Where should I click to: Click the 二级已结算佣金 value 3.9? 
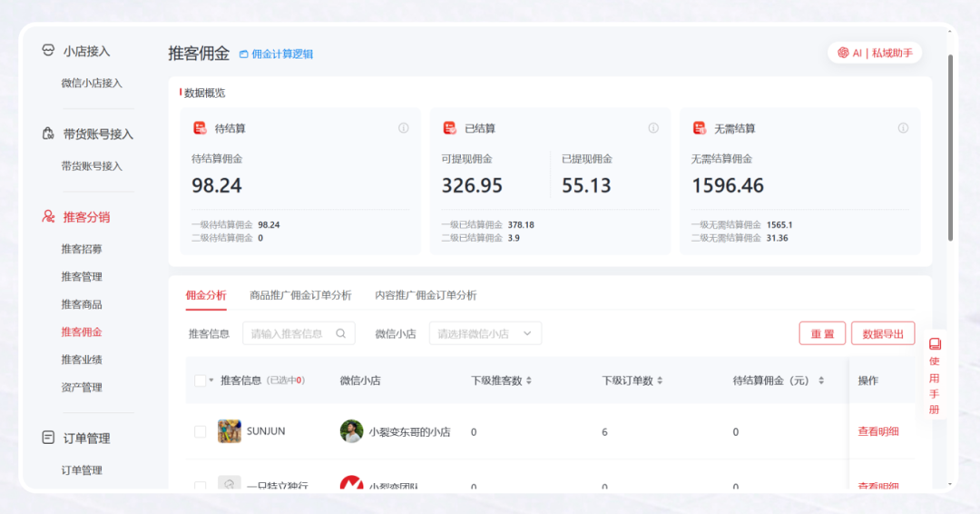tap(514, 238)
